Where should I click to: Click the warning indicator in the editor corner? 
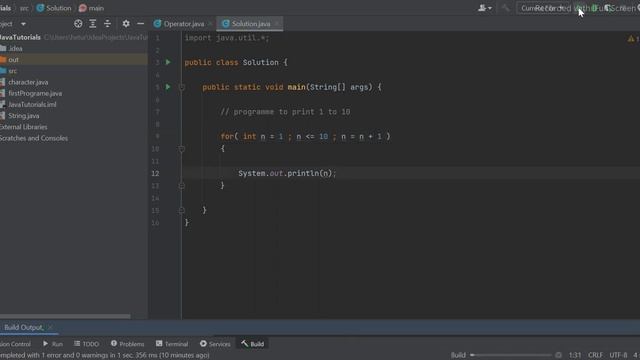pyautogui.click(x=633, y=39)
